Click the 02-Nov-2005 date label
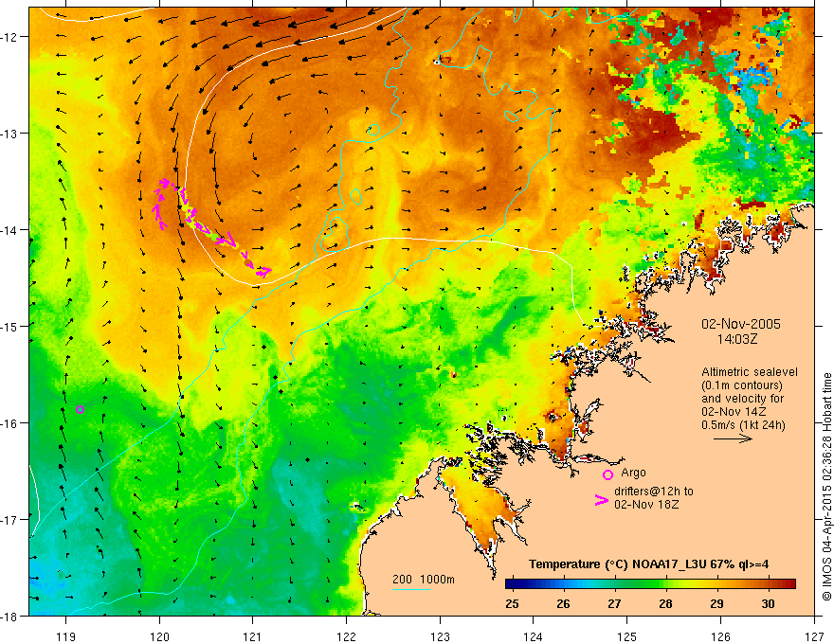The width and height of the screenshot is (834, 644). point(741,324)
